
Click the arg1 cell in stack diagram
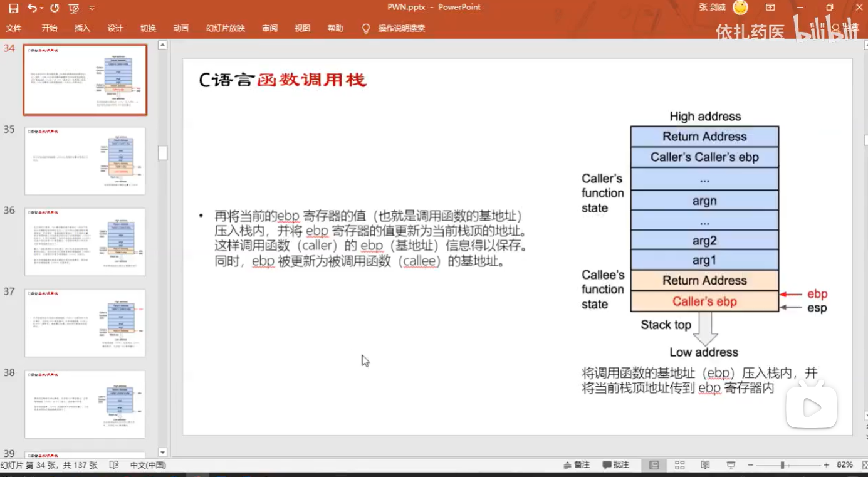(704, 261)
